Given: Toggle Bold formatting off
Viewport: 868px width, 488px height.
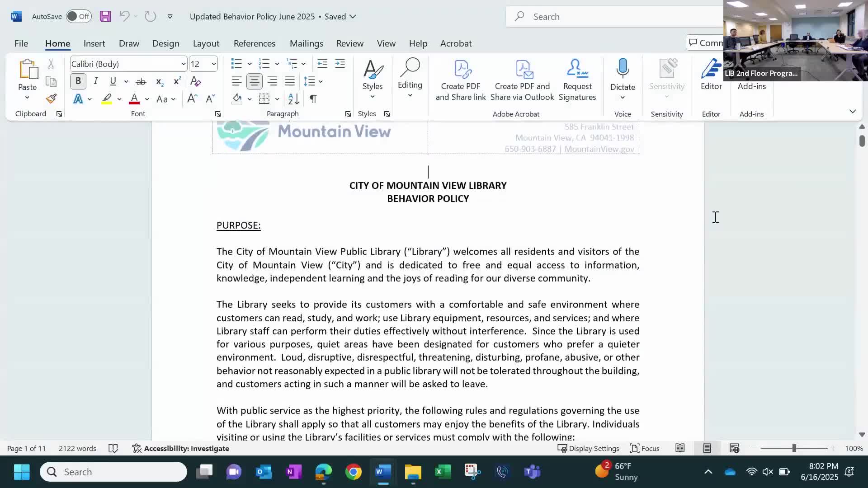Looking at the screenshot, I should point(78,81).
